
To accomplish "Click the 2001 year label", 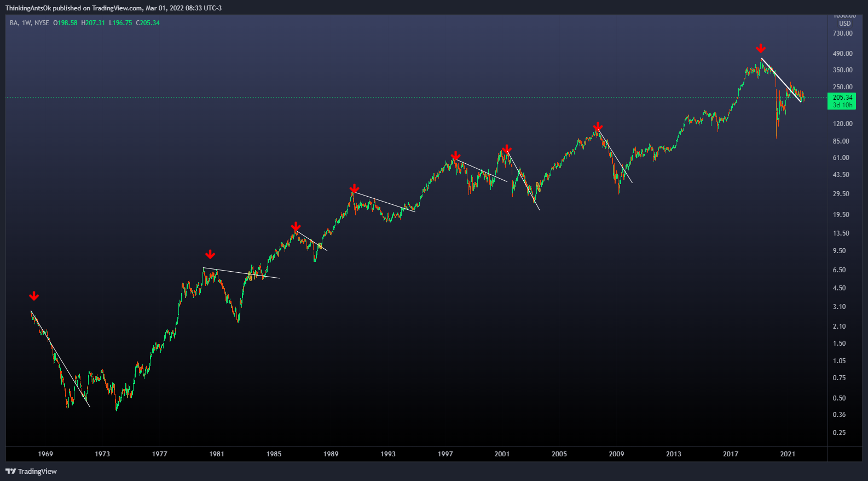I will (x=502, y=454).
